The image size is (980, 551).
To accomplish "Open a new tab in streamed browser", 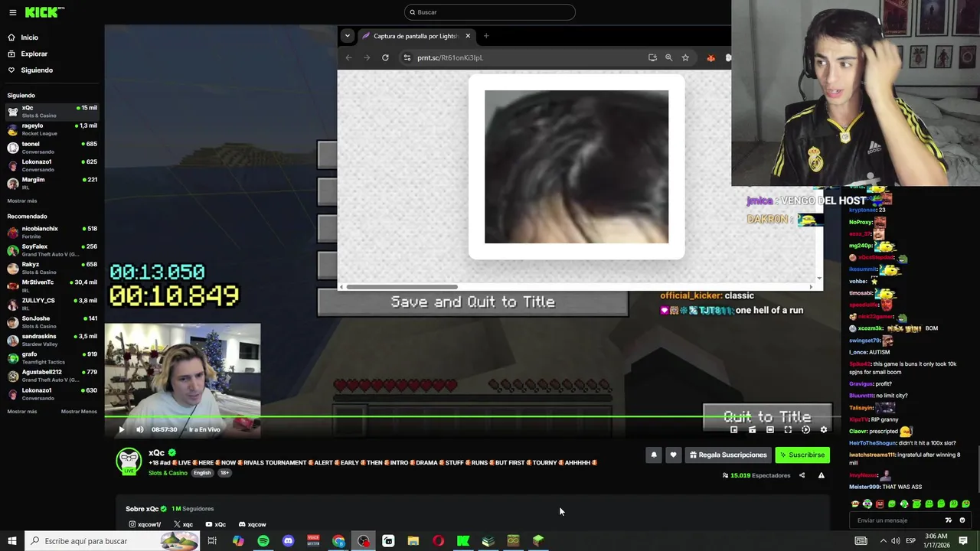I will click(486, 36).
